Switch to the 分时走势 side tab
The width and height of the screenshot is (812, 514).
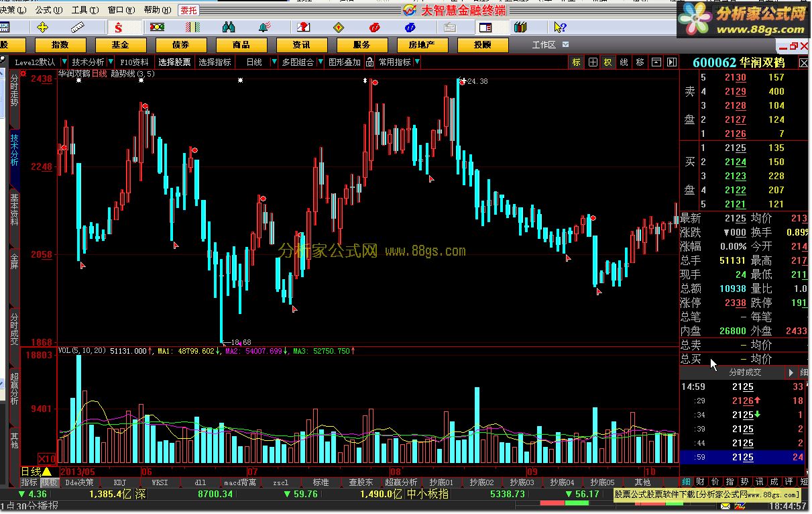(x=14, y=92)
